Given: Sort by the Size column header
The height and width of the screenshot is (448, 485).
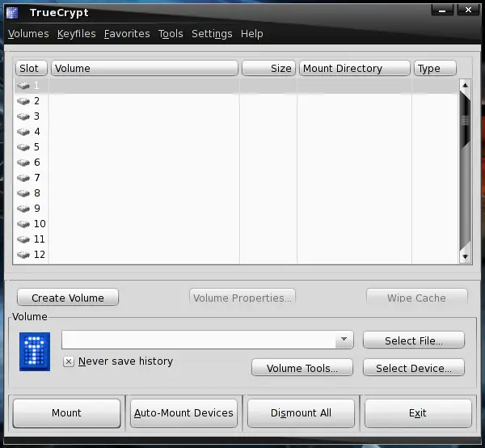Looking at the screenshot, I should click(x=269, y=68).
